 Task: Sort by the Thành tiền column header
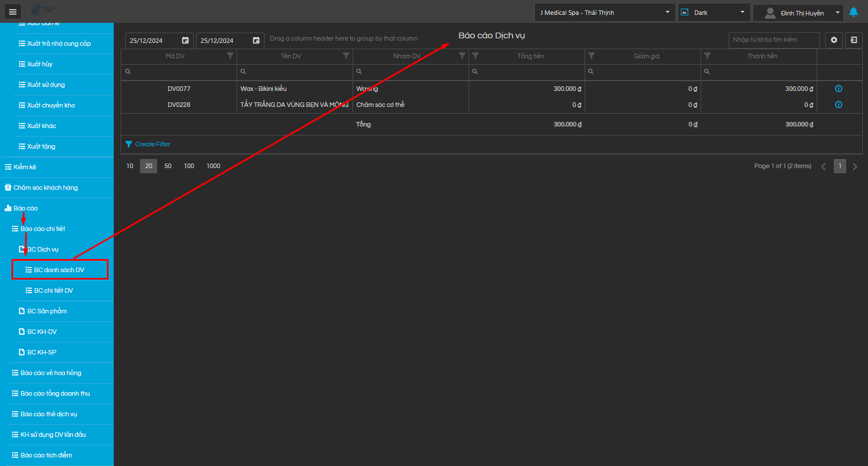(x=762, y=56)
